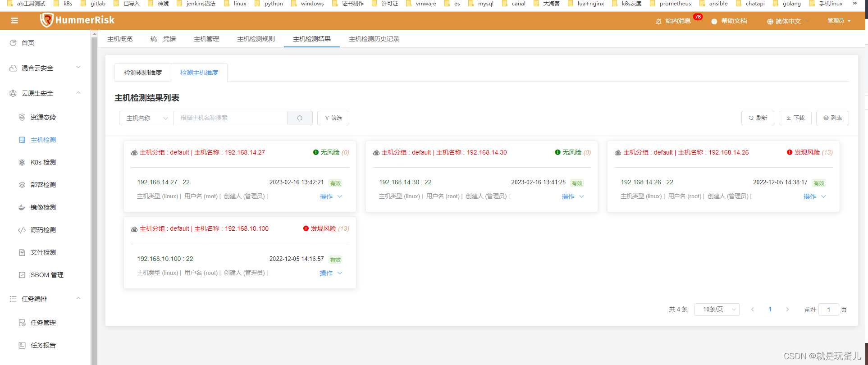
Task: Open the 10条/页 page size dropdown
Action: pos(717,310)
